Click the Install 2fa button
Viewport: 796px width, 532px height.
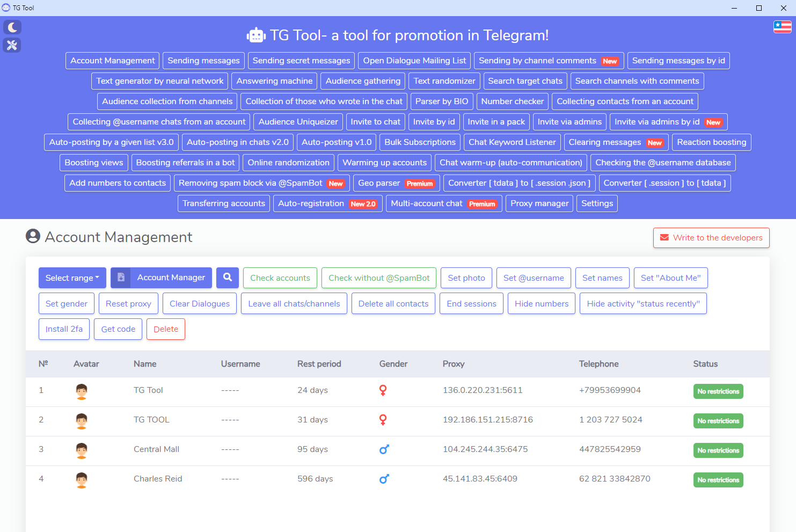(64, 329)
